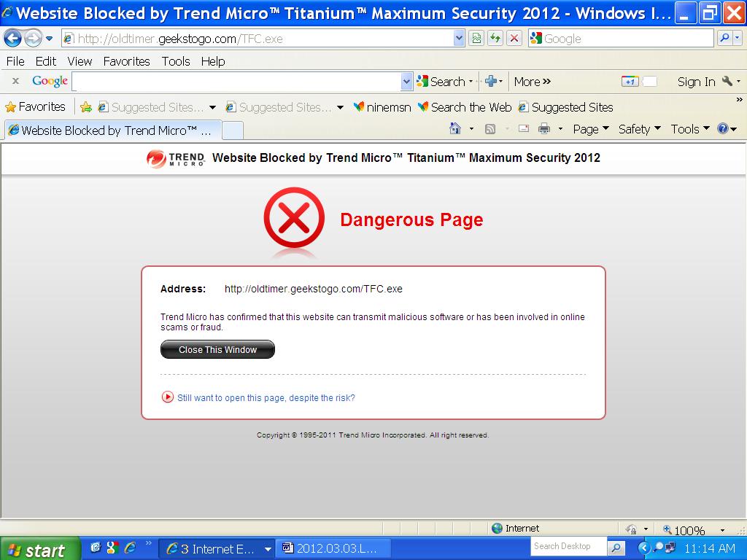Expand the address bar URL history dropdown
The image size is (747, 560).
click(460, 39)
